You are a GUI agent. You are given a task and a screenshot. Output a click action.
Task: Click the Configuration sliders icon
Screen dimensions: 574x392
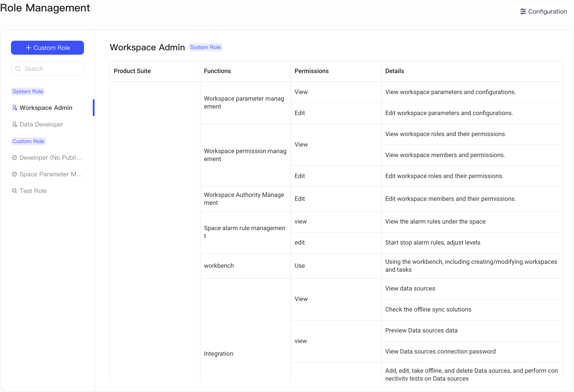click(x=523, y=12)
